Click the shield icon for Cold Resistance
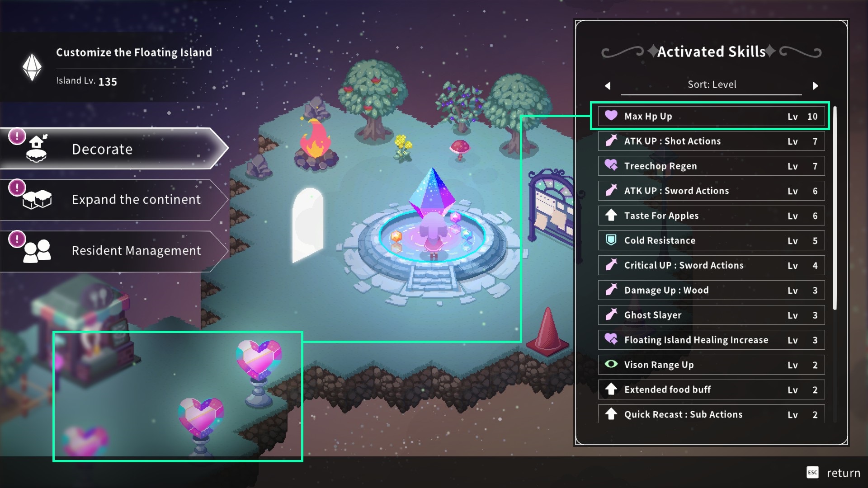The width and height of the screenshot is (868, 488). (611, 240)
